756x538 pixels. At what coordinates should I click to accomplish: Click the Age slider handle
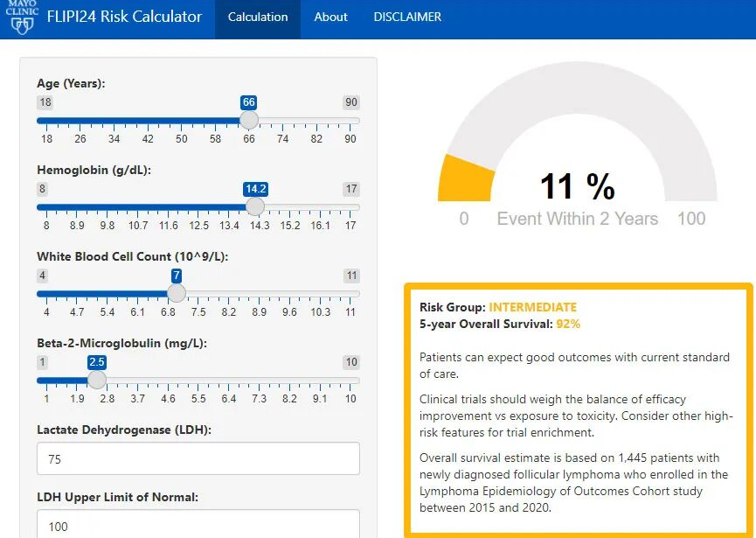249,120
